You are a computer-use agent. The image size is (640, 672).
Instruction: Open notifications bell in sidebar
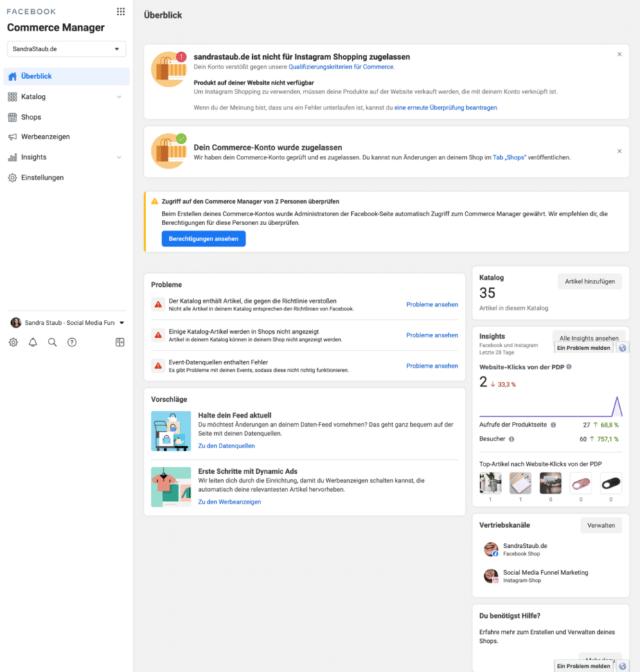33,342
